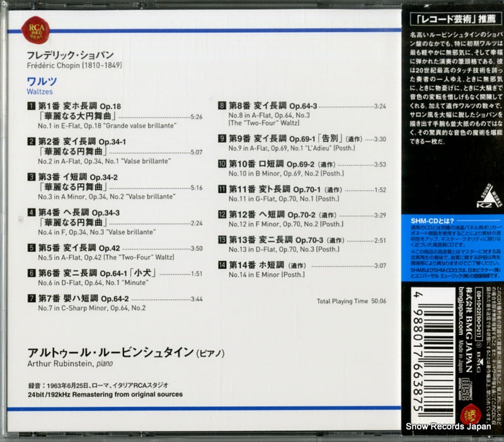Select the performer name アルトゥール・ルービンシュタイン
Image resolution: width=504 pixels, height=442 pixels.
(x=111, y=353)
